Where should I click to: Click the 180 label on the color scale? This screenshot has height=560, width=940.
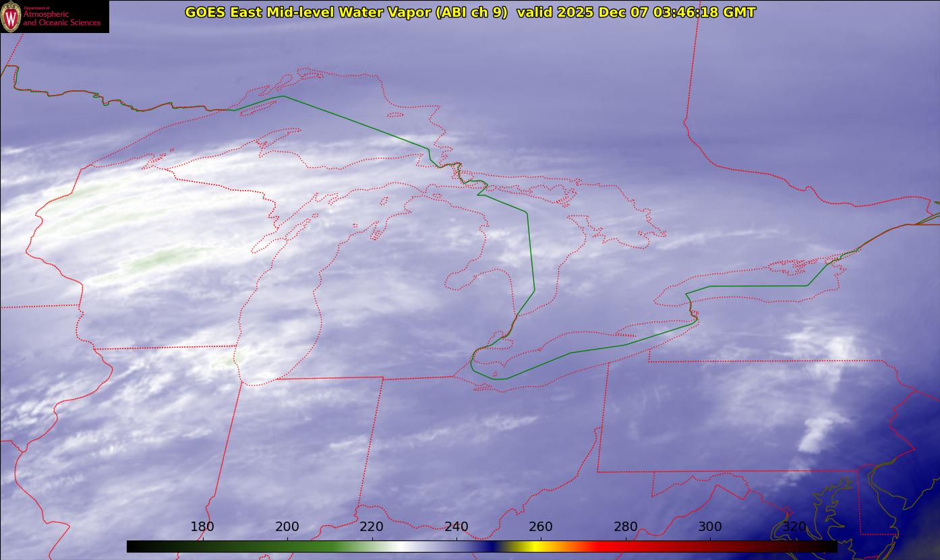point(202,527)
